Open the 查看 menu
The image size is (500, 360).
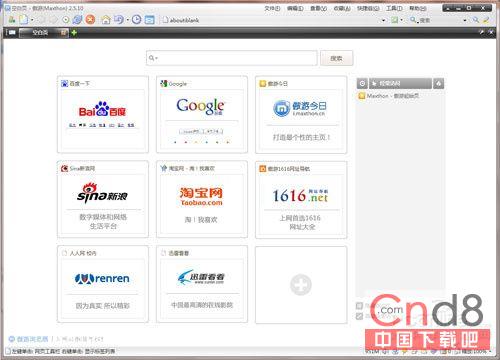(318, 8)
